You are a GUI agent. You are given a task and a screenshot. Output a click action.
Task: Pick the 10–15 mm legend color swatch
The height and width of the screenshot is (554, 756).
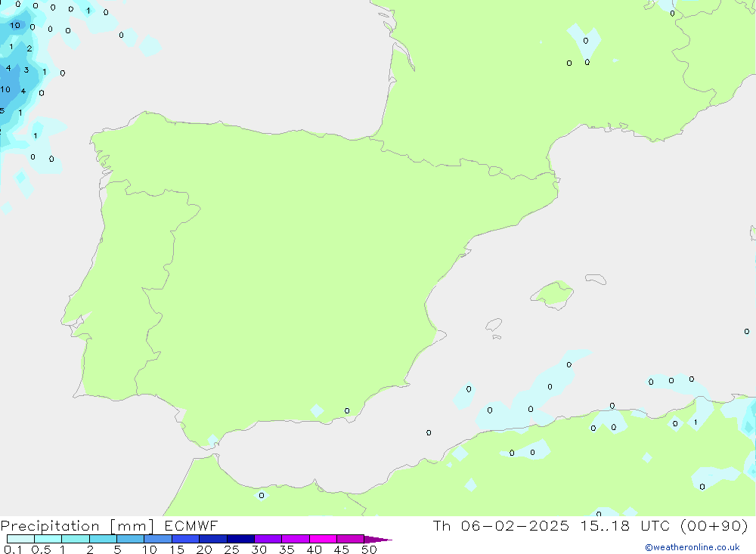pyautogui.click(x=158, y=539)
